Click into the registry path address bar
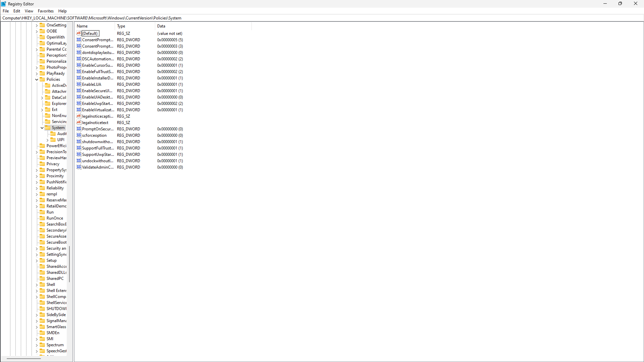The image size is (644, 362). click(322, 18)
